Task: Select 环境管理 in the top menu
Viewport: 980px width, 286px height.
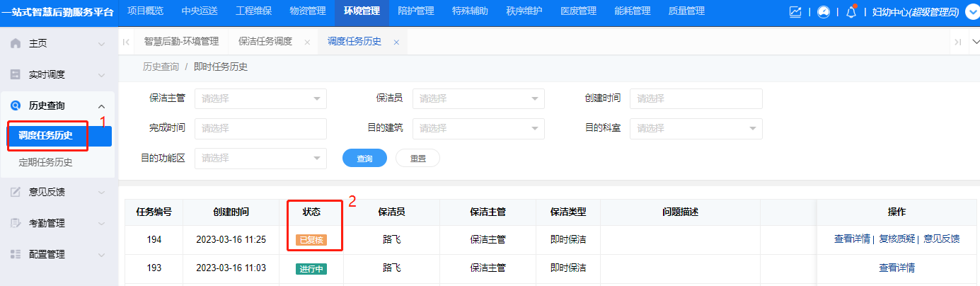Action: (362, 11)
